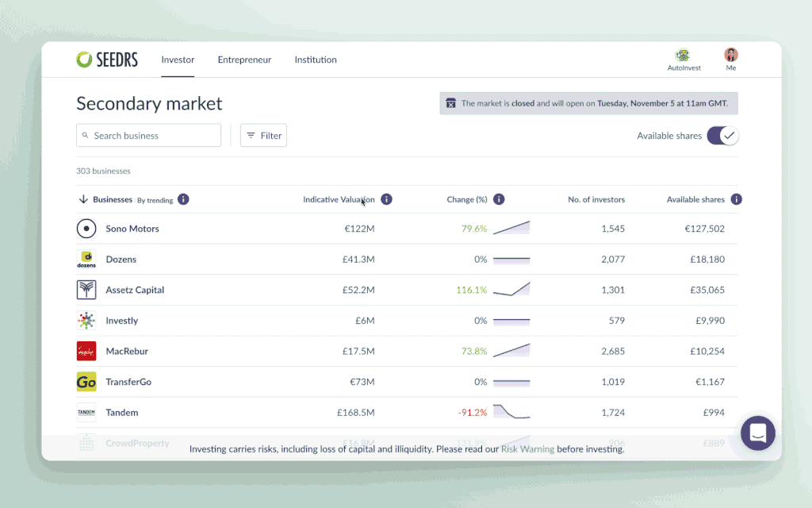Toggle the Available shares switch
The image size is (812, 508).
[x=722, y=136]
